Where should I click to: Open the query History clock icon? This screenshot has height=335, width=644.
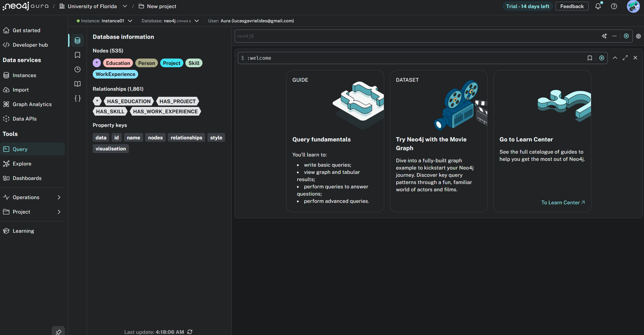click(77, 69)
